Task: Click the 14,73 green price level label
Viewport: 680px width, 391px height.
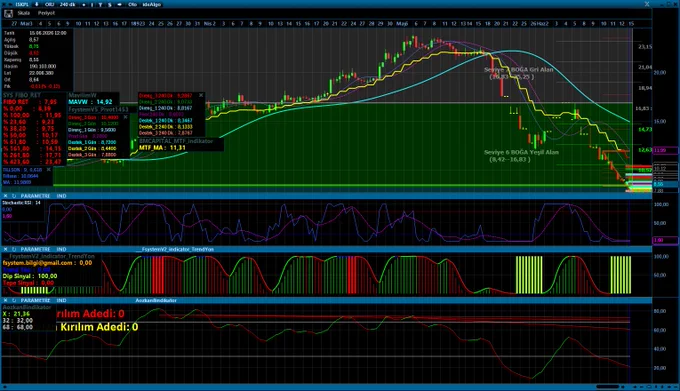Action: pos(644,129)
